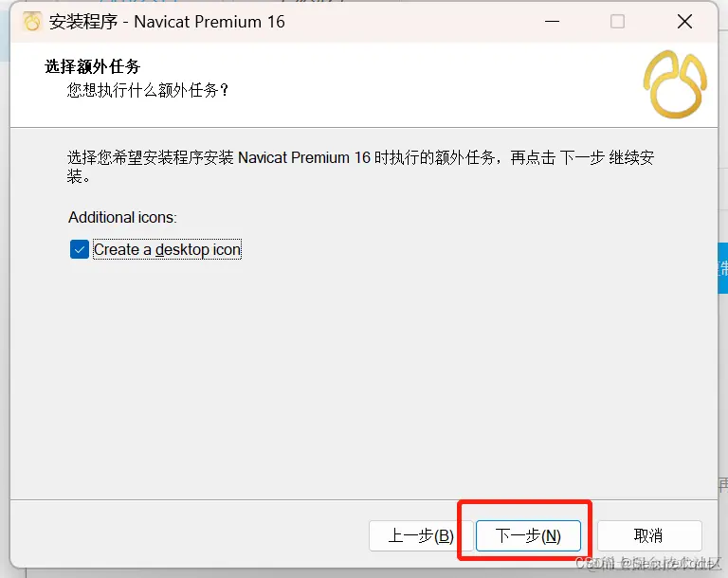Screen dimensions: 728x578
Task: Click the partial blue button at right edge
Action: (x=723, y=268)
